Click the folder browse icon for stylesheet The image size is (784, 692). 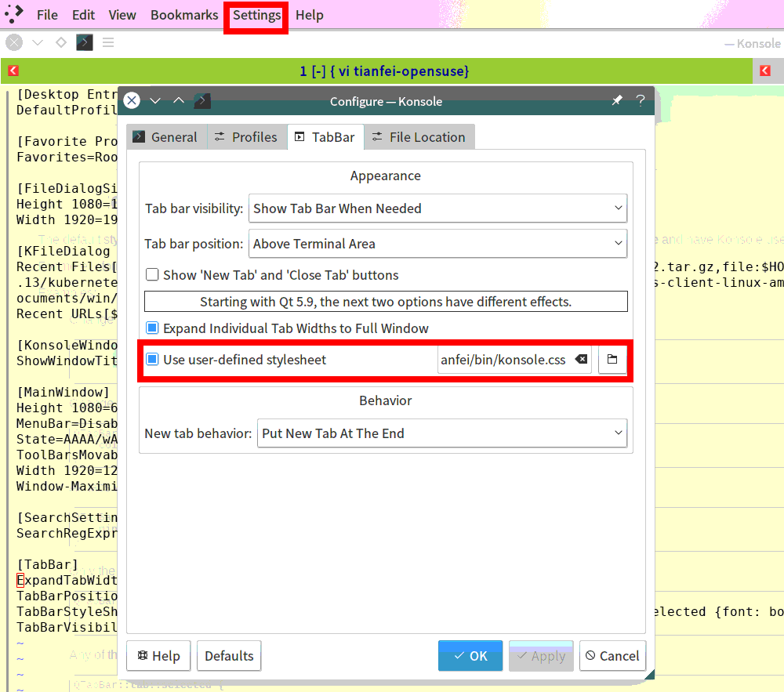pyautogui.click(x=612, y=360)
